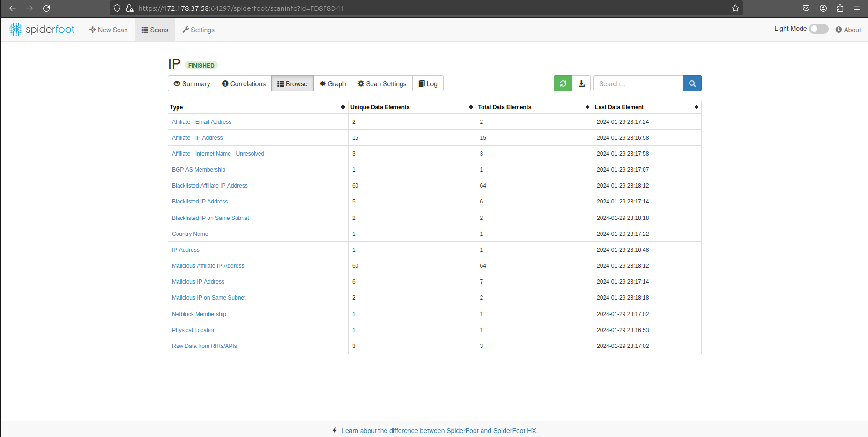Open the Log tab

tap(428, 83)
